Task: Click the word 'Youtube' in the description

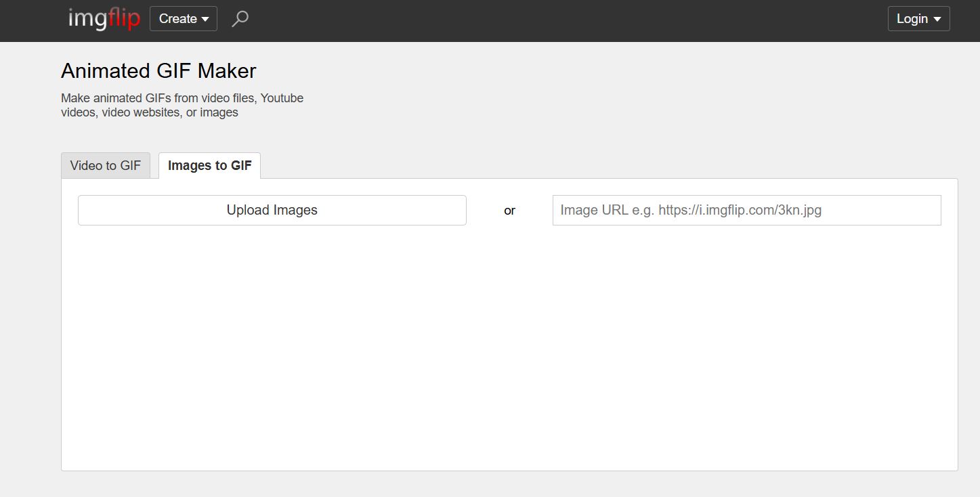Action: [282, 98]
